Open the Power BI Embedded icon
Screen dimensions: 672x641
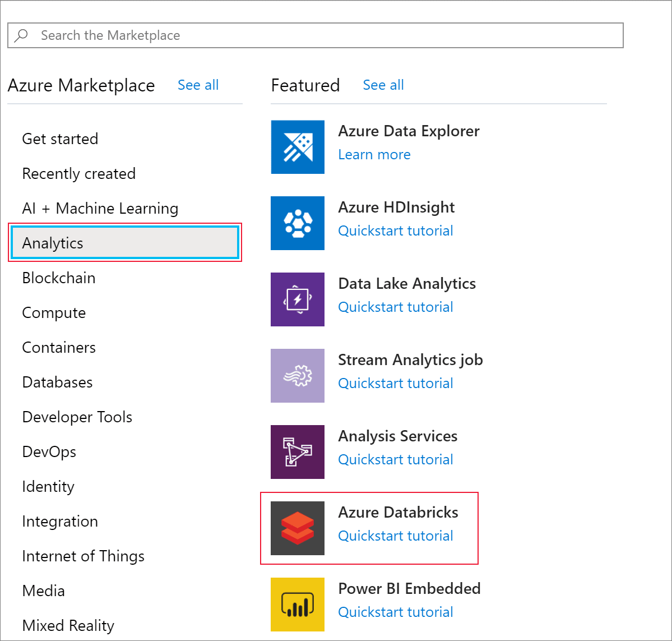[x=297, y=604]
